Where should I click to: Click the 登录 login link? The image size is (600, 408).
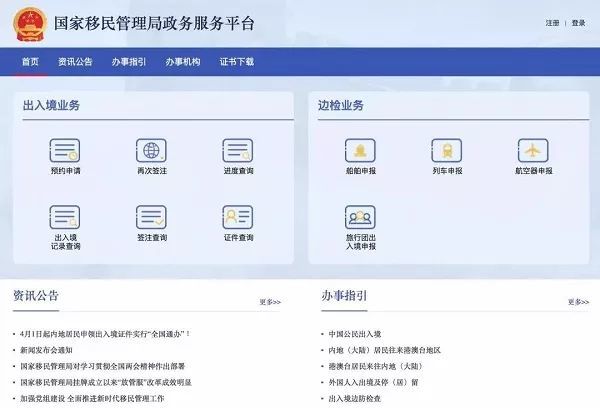click(x=579, y=23)
